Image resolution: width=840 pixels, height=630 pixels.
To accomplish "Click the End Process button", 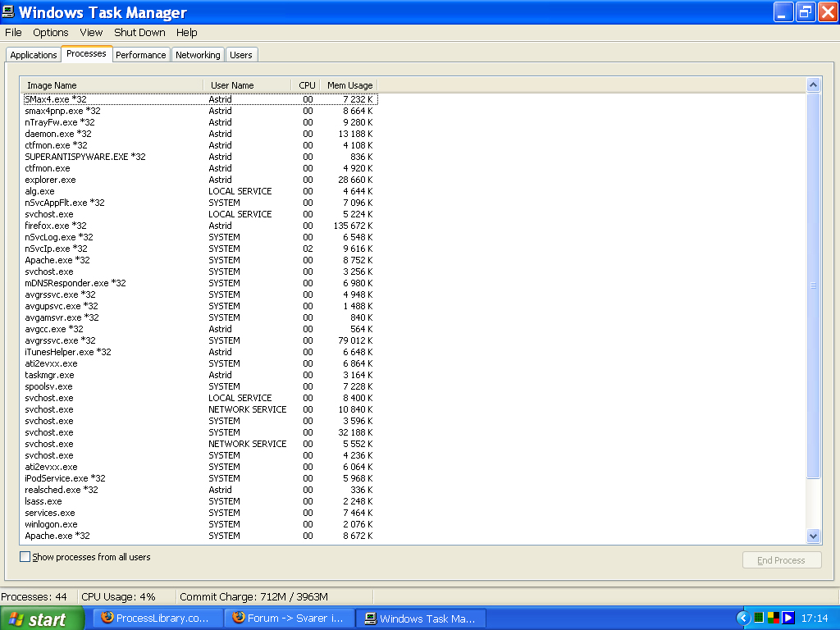I will (781, 559).
